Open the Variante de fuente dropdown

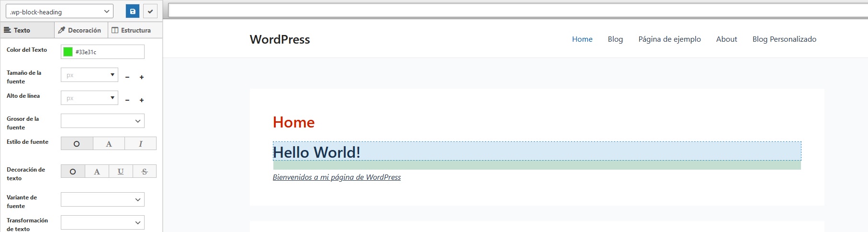pyautogui.click(x=102, y=200)
